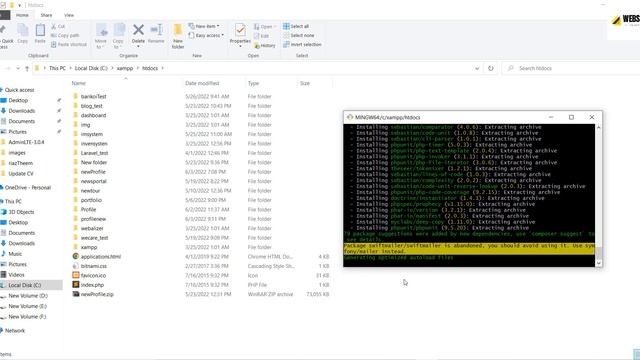Click the Paste icon in the ribbon
The width and height of the screenshot is (640, 360).
(x=40, y=33)
